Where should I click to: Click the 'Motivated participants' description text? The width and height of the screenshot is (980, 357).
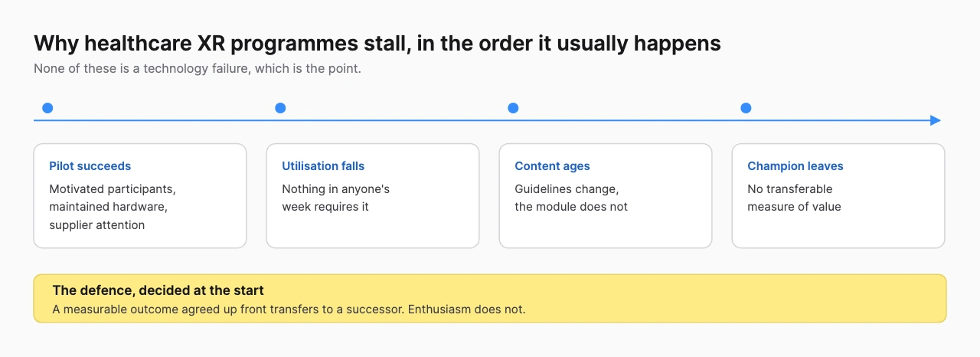[x=113, y=188]
